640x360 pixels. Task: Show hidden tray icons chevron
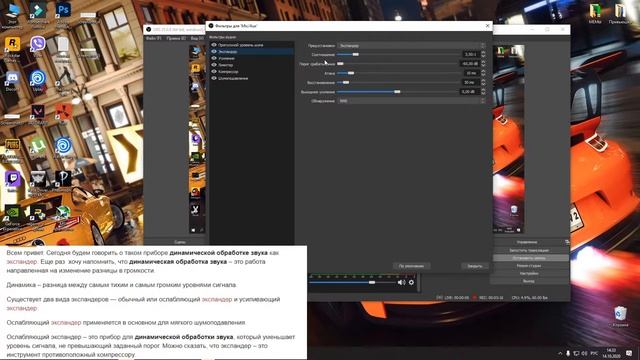click(x=560, y=353)
